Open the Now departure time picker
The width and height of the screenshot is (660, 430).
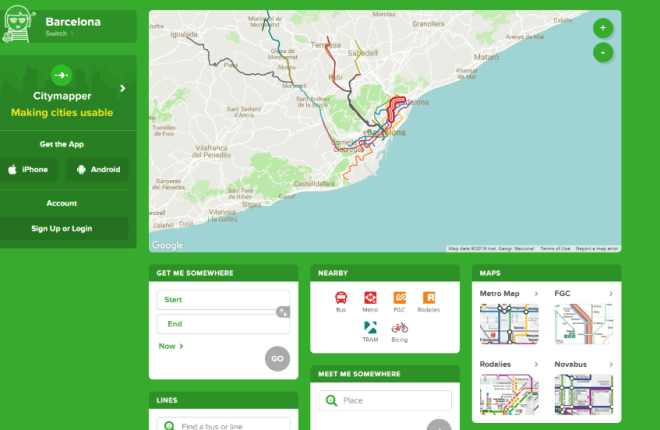coord(171,346)
